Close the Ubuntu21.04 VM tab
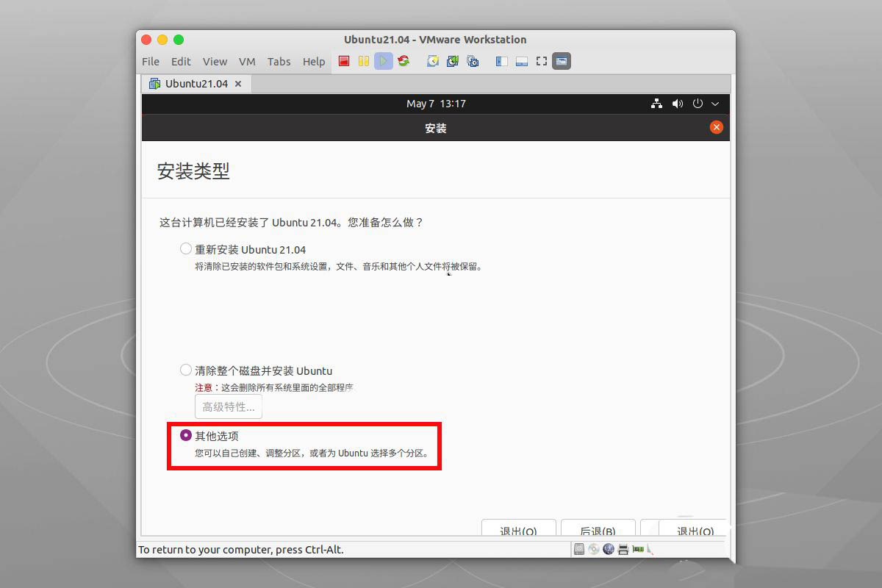This screenshot has height=588, width=882. [x=237, y=84]
